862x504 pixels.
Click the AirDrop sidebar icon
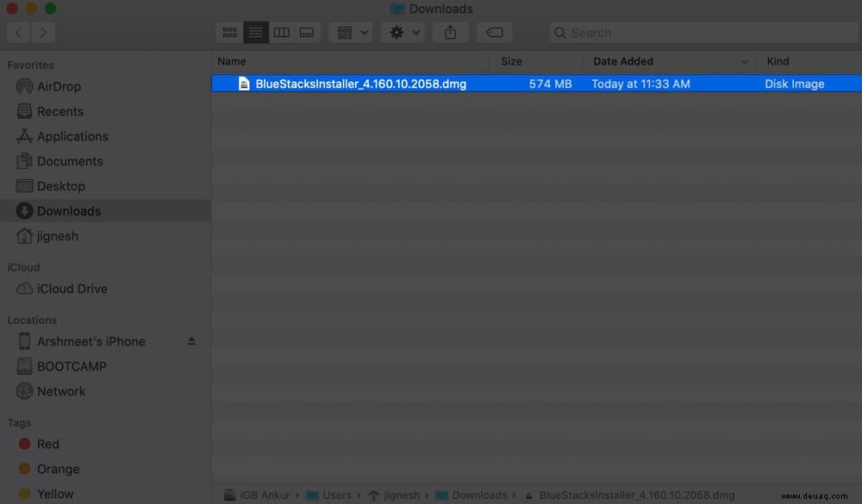[x=24, y=86]
